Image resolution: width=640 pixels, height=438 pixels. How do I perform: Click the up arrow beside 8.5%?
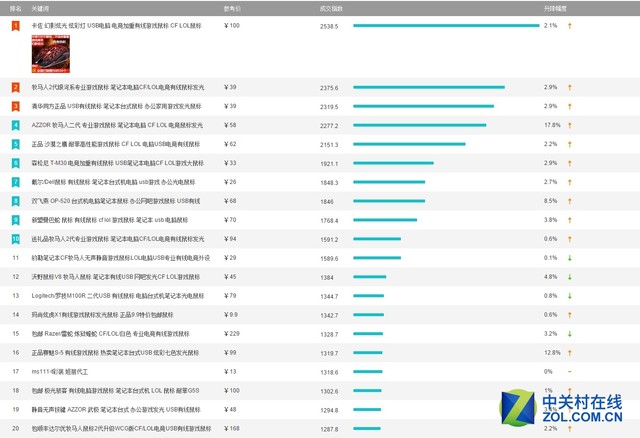click(x=569, y=201)
